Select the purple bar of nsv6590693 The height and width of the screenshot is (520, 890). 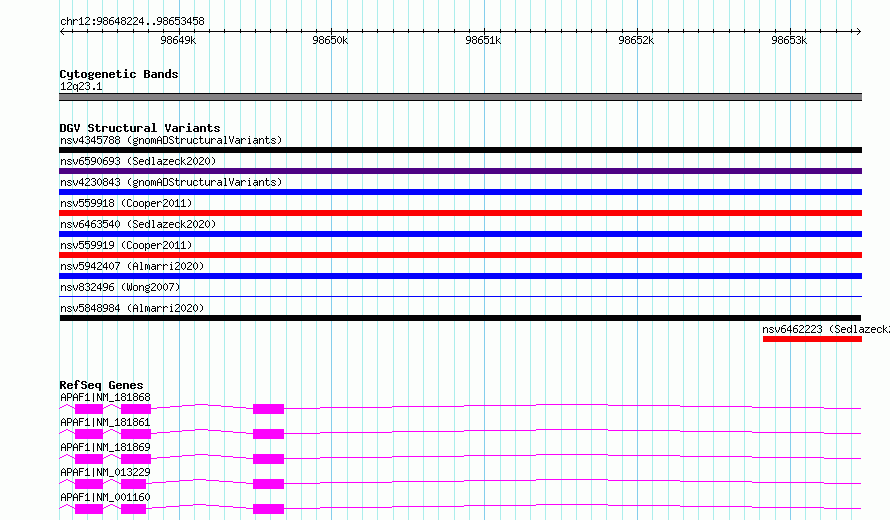[460, 171]
